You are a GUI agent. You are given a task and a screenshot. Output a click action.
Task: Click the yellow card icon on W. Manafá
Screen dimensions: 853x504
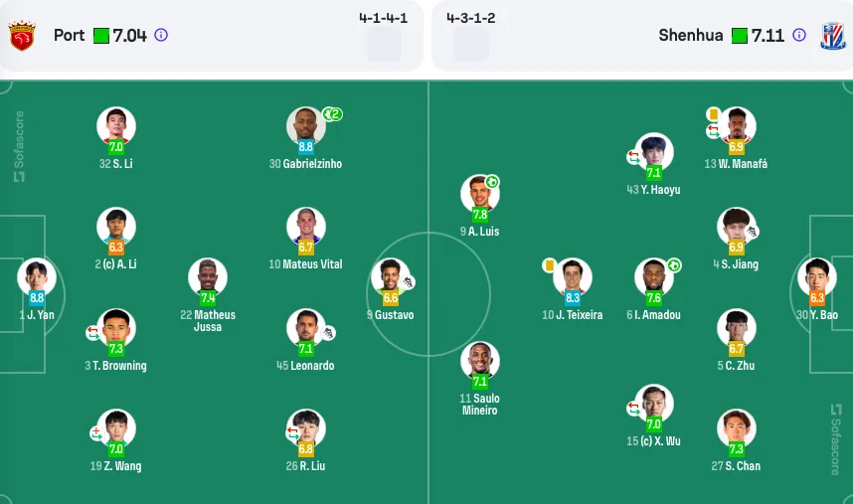(x=713, y=114)
